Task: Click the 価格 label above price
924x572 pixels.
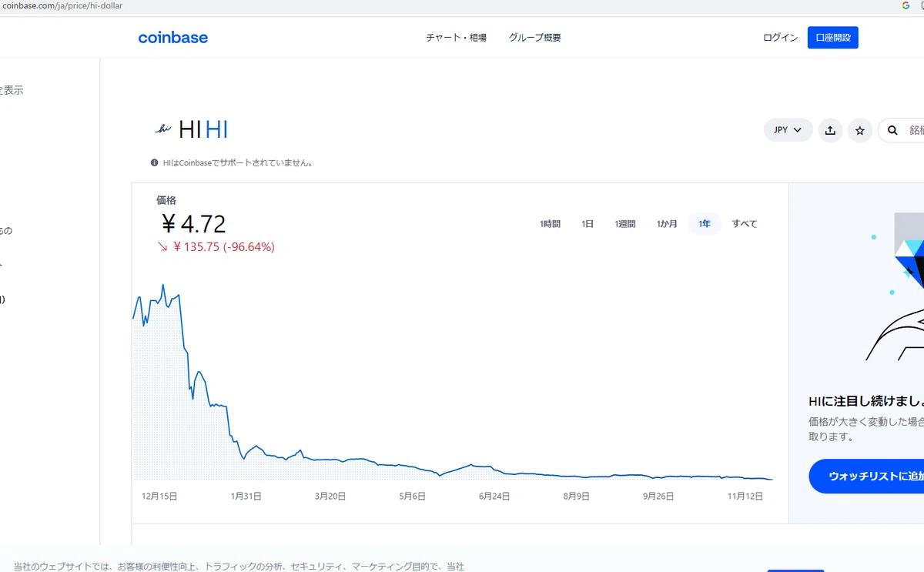Action: pyautogui.click(x=166, y=200)
